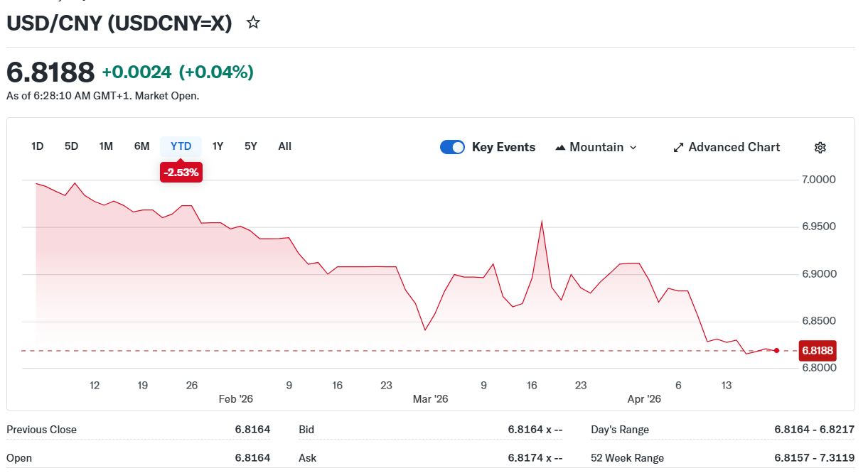Viewport: 868px width, 473px height.
Task: Add USD/CNY to watchlist with star icon
Action: [x=253, y=23]
